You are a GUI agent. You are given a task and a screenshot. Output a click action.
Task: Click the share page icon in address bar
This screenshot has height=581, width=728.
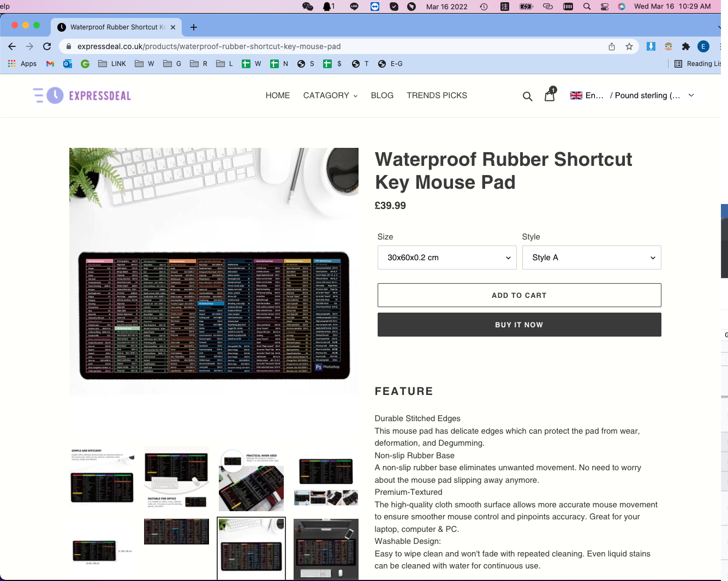[612, 46]
